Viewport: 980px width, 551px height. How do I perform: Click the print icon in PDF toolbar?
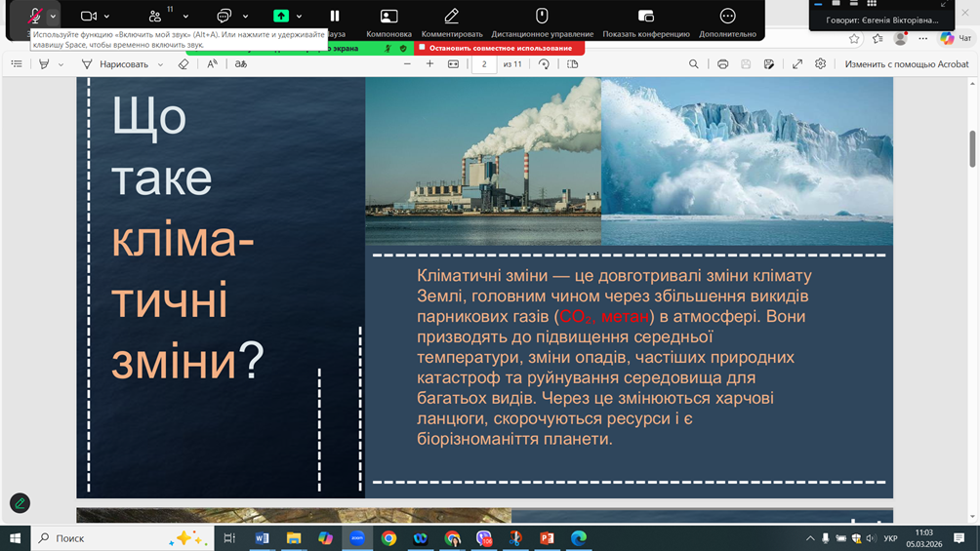pos(722,64)
